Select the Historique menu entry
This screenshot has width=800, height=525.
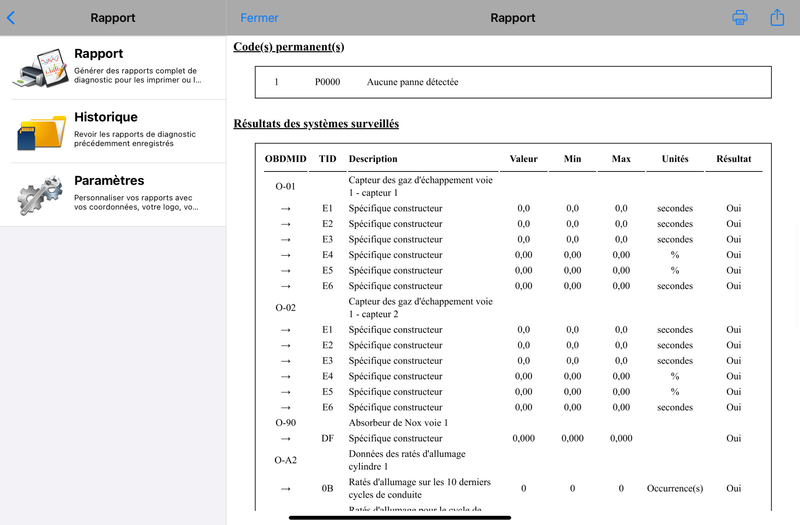(113, 132)
